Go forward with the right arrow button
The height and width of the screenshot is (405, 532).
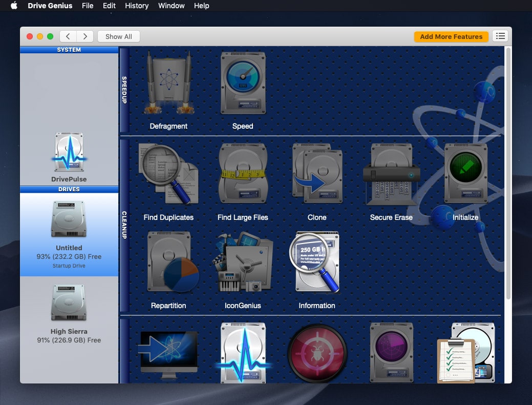[85, 36]
